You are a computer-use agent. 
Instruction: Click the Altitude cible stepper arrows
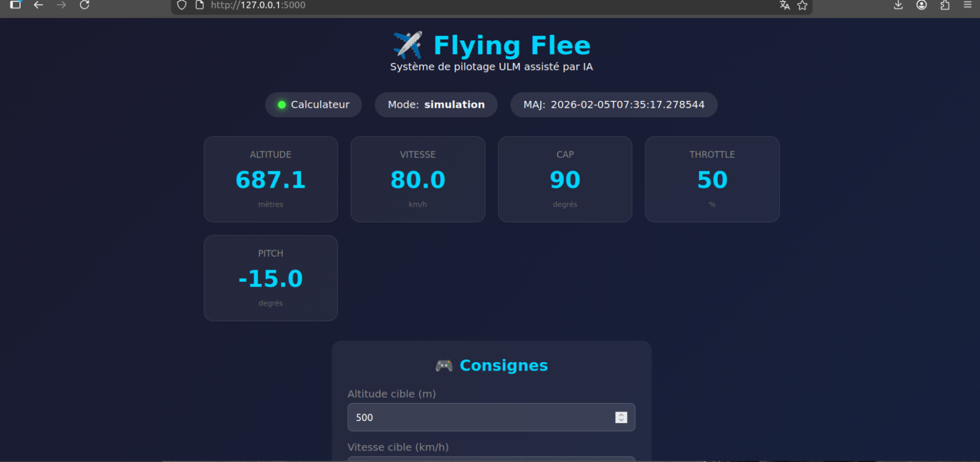(621, 417)
